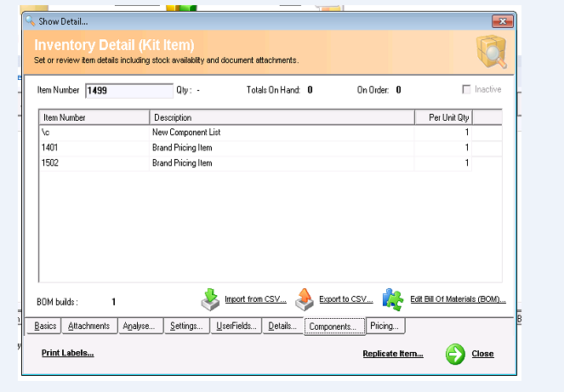This screenshot has height=392, width=564.
Task: Click the Per Unit Qty column header
Action: click(x=443, y=117)
